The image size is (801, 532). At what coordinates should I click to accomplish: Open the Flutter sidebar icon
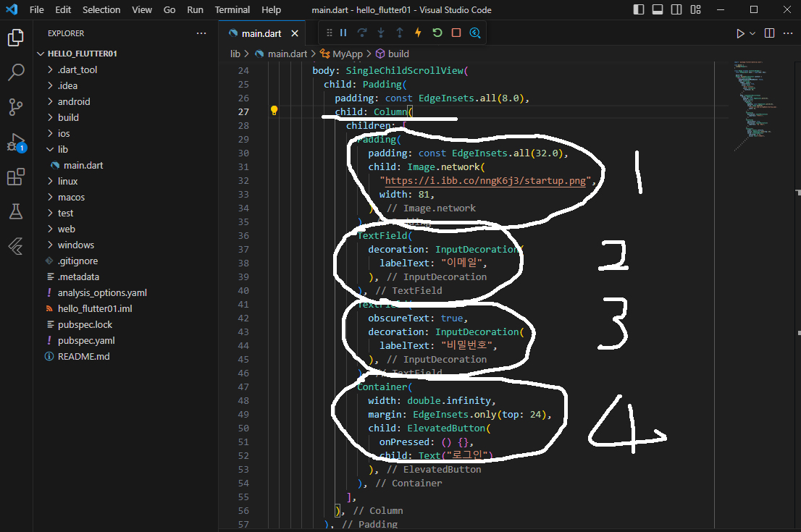pyautogui.click(x=16, y=246)
